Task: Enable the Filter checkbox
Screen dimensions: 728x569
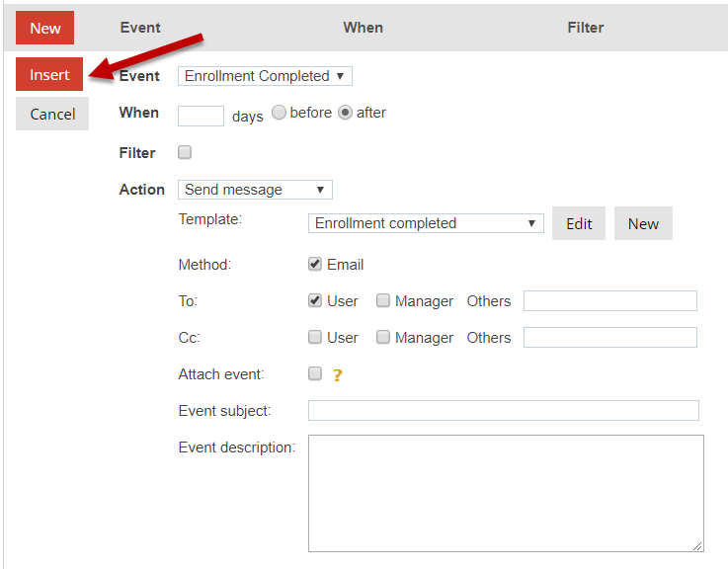Action: tap(185, 152)
